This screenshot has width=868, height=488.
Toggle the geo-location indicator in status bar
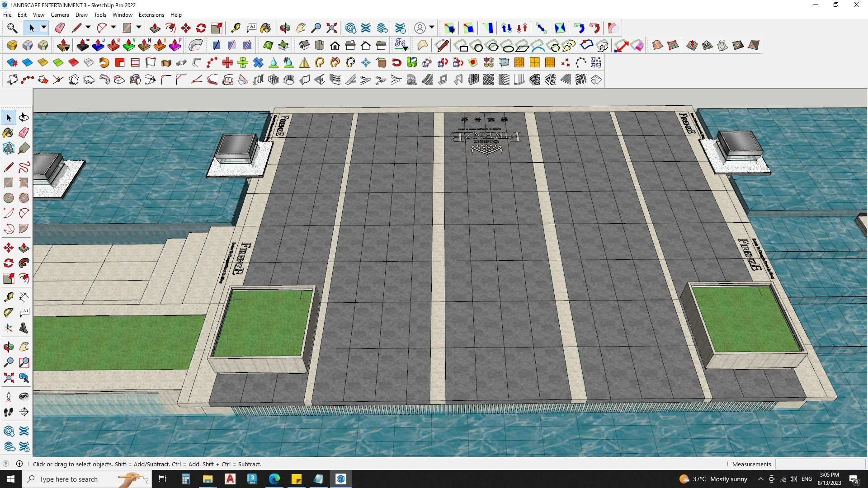tap(6, 464)
